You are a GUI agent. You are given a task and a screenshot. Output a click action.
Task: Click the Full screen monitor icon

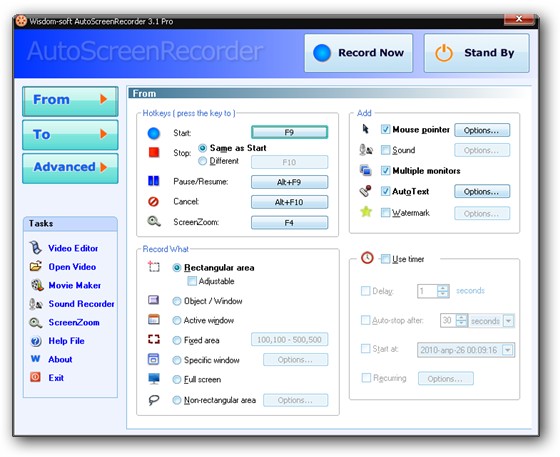click(x=154, y=378)
